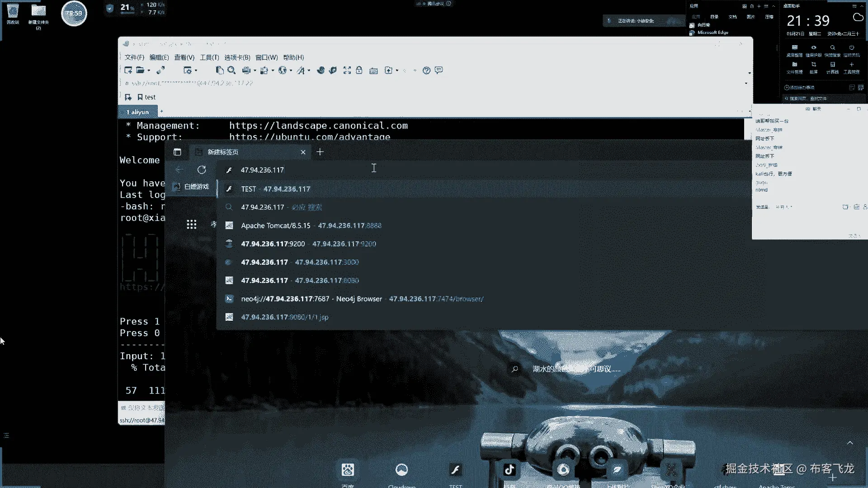This screenshot has width=868, height=488.
Task: Click the new session icon in Xshell toolbar
Action: [128, 70]
